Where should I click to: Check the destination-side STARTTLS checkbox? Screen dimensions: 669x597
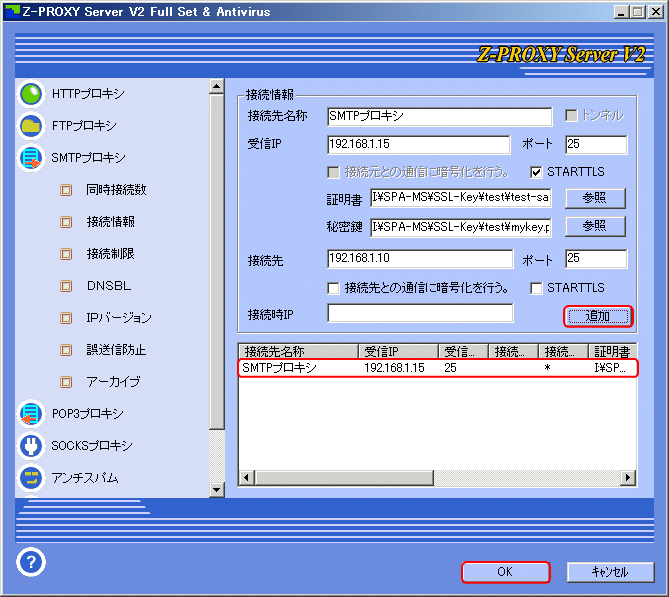[536, 288]
